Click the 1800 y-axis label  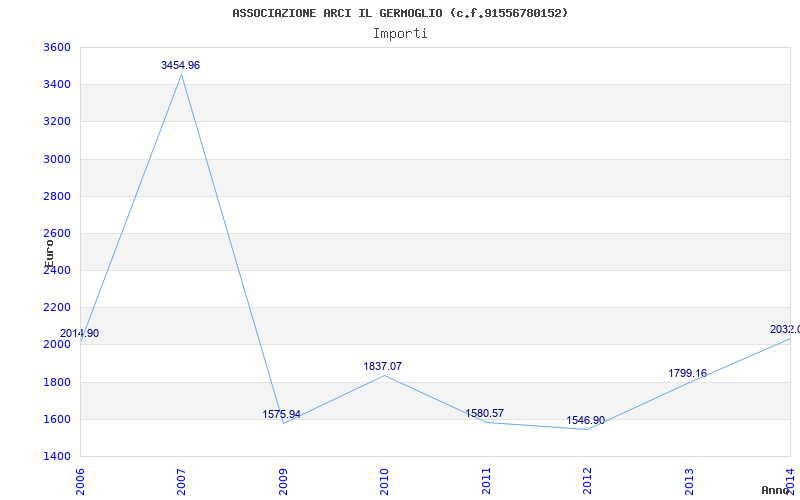tap(57, 382)
